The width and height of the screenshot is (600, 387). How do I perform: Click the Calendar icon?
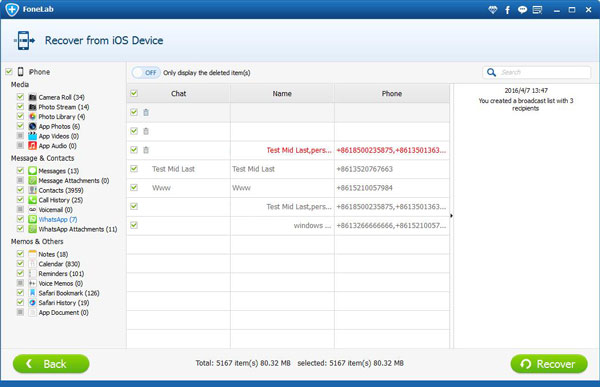(x=33, y=264)
